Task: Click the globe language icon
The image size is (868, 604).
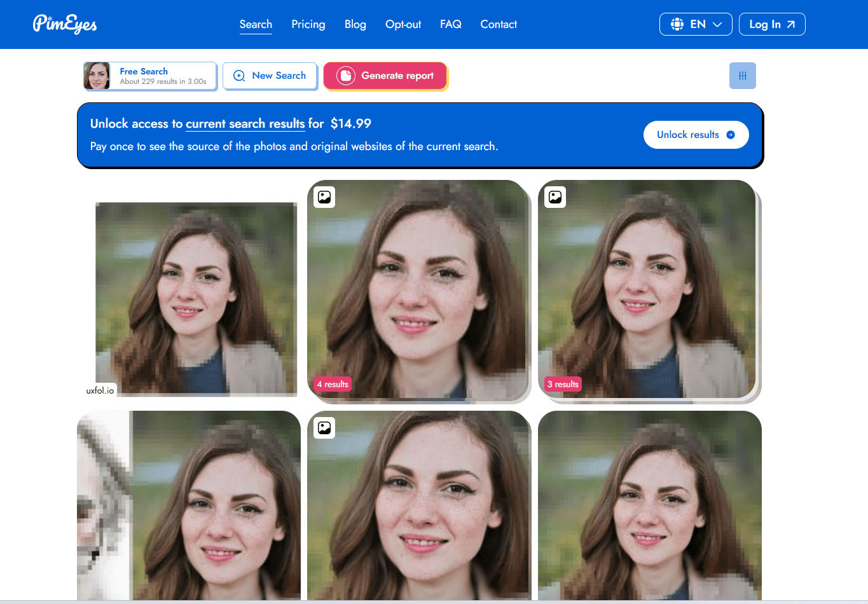Action: [677, 24]
